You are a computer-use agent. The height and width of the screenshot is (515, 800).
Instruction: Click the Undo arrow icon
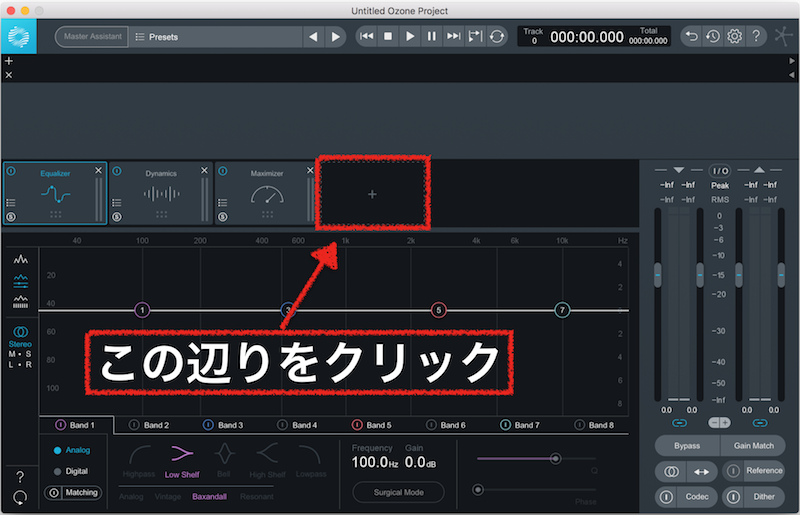pyautogui.click(x=691, y=36)
